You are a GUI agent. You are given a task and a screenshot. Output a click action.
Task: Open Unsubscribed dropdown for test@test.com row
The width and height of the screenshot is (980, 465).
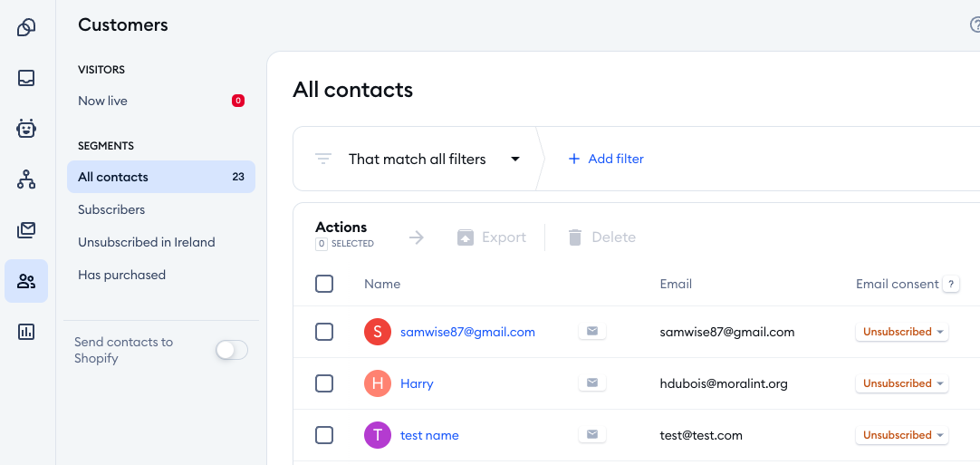pyautogui.click(x=902, y=435)
